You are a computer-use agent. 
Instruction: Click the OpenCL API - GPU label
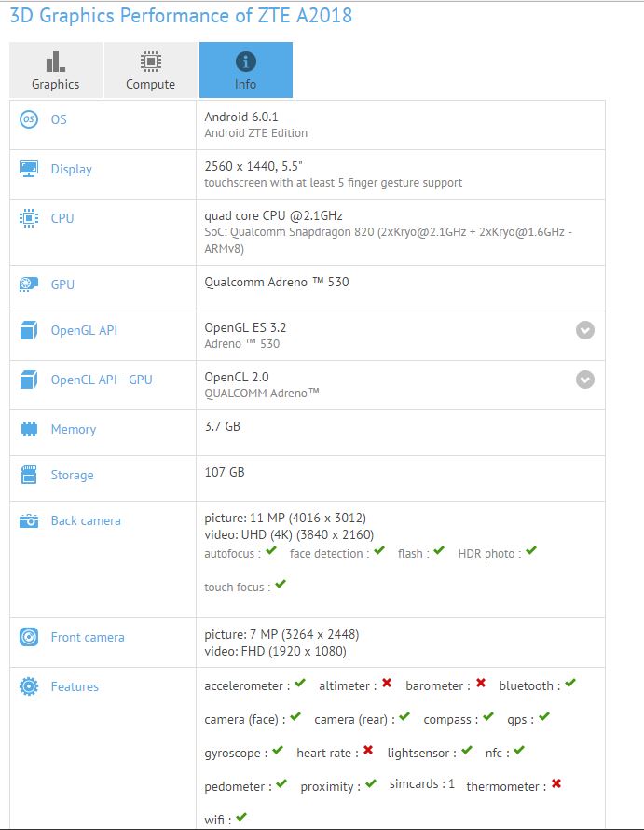[102, 380]
